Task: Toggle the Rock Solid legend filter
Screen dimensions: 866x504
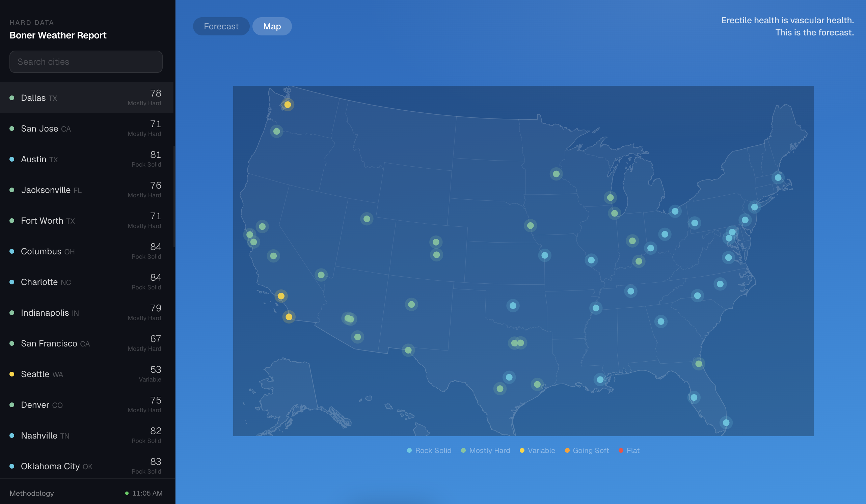Action: (x=429, y=450)
